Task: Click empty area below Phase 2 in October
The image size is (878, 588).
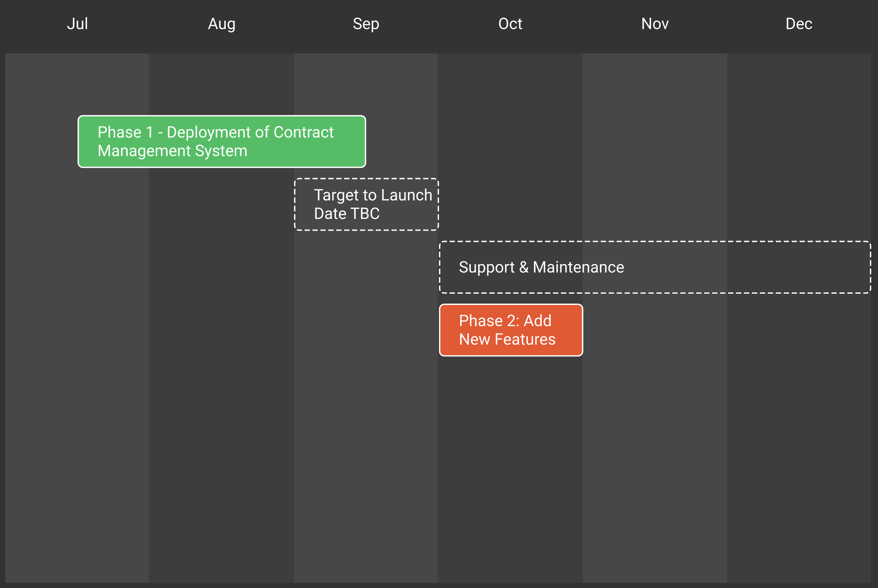Action: tap(510, 469)
